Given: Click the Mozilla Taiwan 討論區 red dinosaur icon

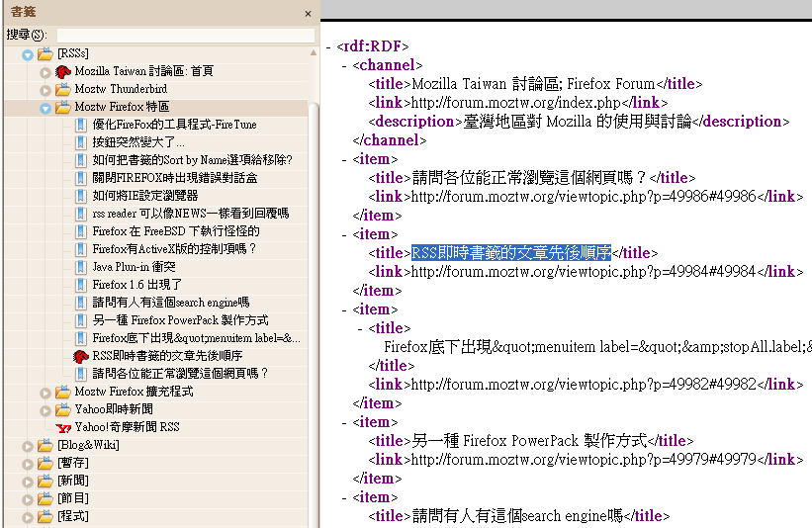Looking at the screenshot, I should (62, 71).
